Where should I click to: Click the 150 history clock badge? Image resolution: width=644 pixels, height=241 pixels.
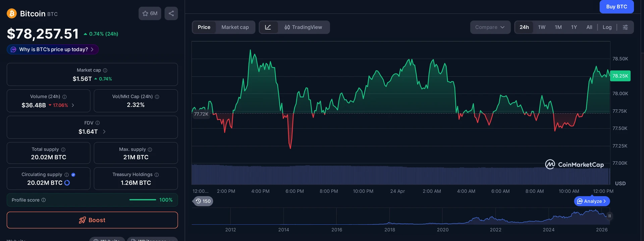click(203, 201)
